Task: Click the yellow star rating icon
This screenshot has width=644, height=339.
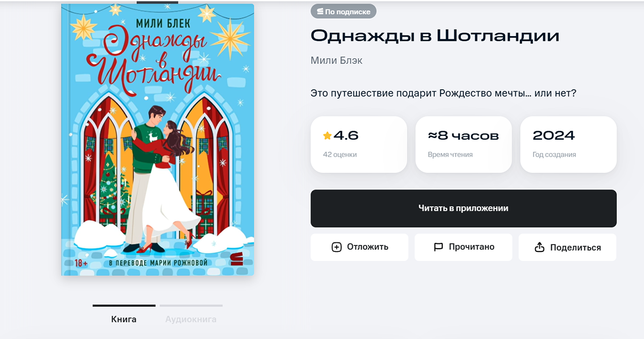Action: pos(327,136)
